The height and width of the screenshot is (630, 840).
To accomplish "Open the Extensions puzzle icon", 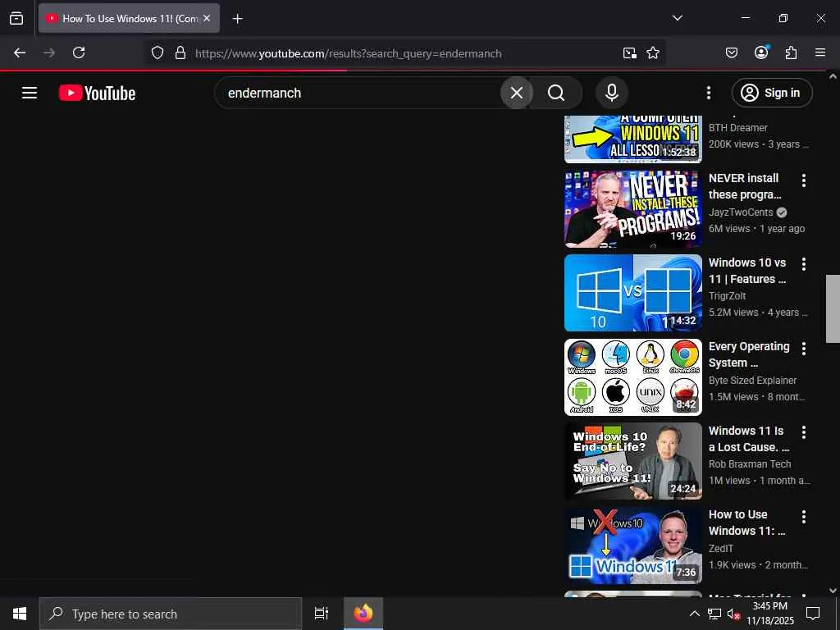I will [x=791, y=52].
